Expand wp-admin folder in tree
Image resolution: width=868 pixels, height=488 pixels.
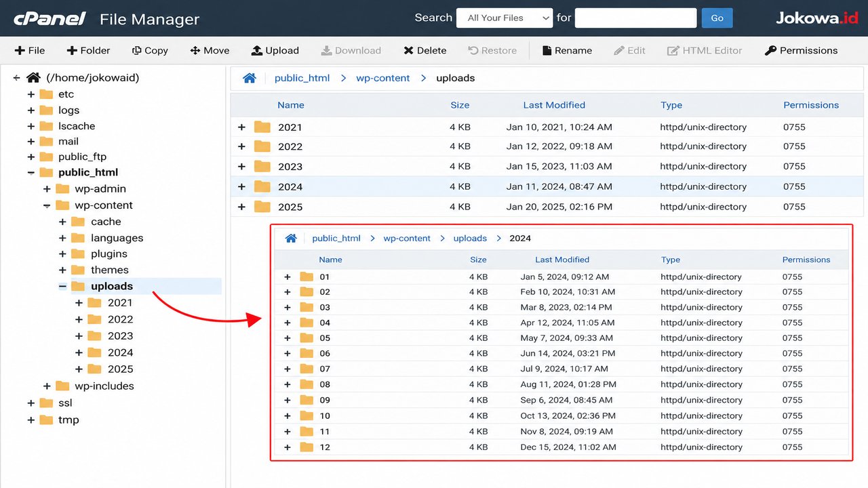47,189
